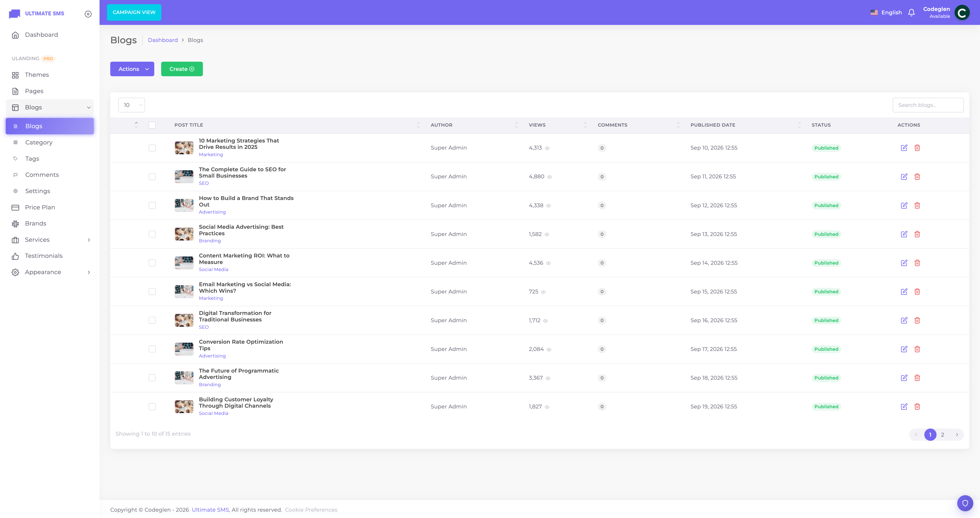Viewport: 980px width, 518px height.
Task: Delete 'Email Marketing vs Social Media' post
Action: [917, 292]
